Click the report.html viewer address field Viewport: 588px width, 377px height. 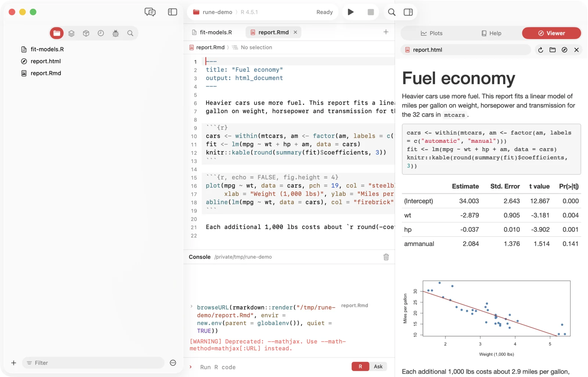pyautogui.click(x=466, y=50)
